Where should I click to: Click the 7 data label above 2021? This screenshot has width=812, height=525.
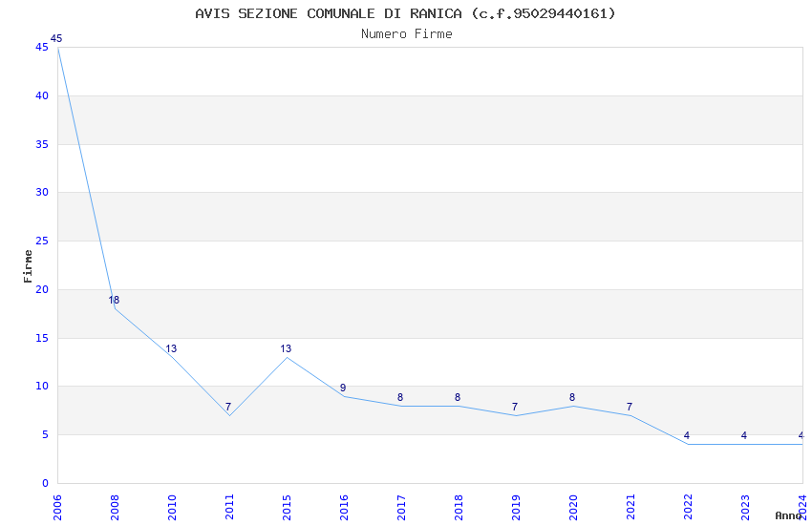pyautogui.click(x=630, y=407)
